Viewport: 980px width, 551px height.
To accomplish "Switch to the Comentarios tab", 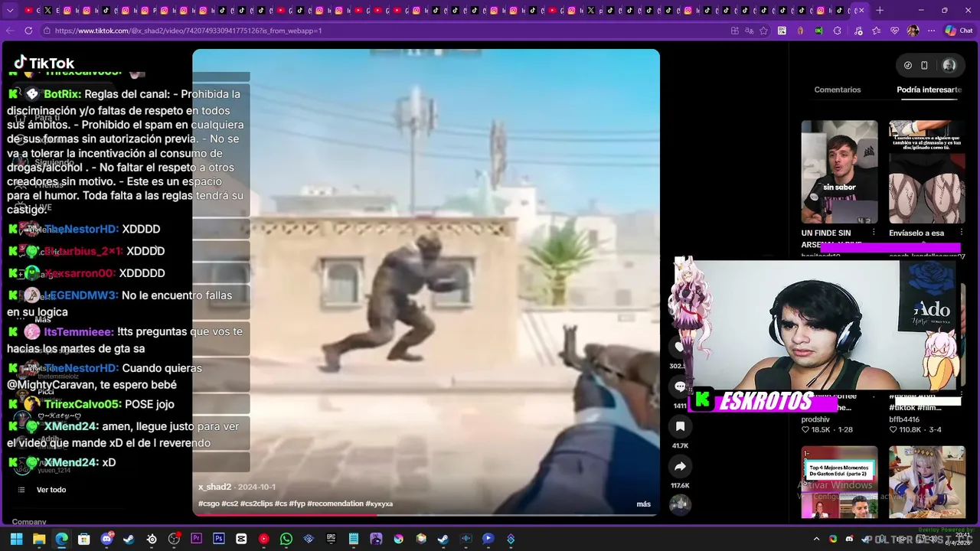I will 838,90.
